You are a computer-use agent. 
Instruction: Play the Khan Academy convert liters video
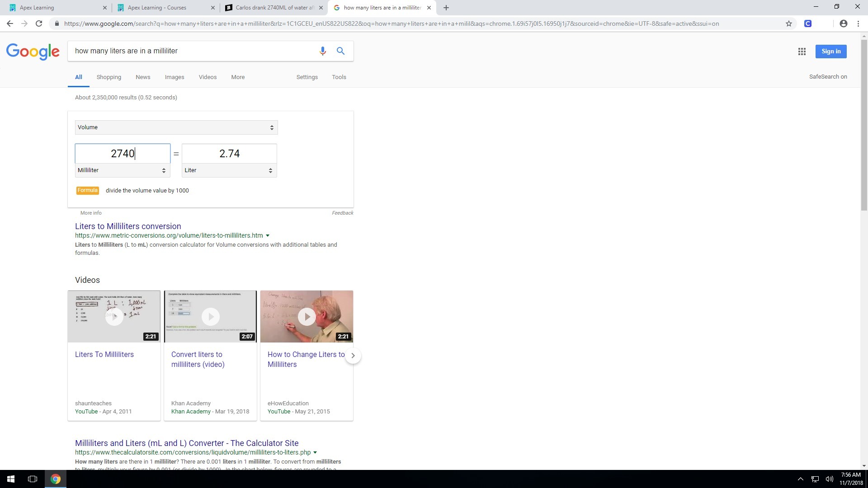pyautogui.click(x=210, y=317)
